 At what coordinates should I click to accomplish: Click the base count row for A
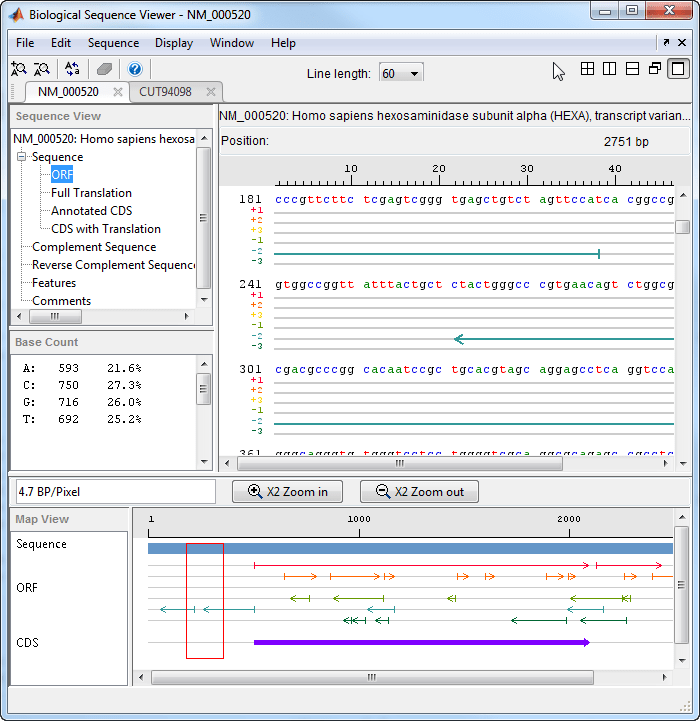pos(82,368)
